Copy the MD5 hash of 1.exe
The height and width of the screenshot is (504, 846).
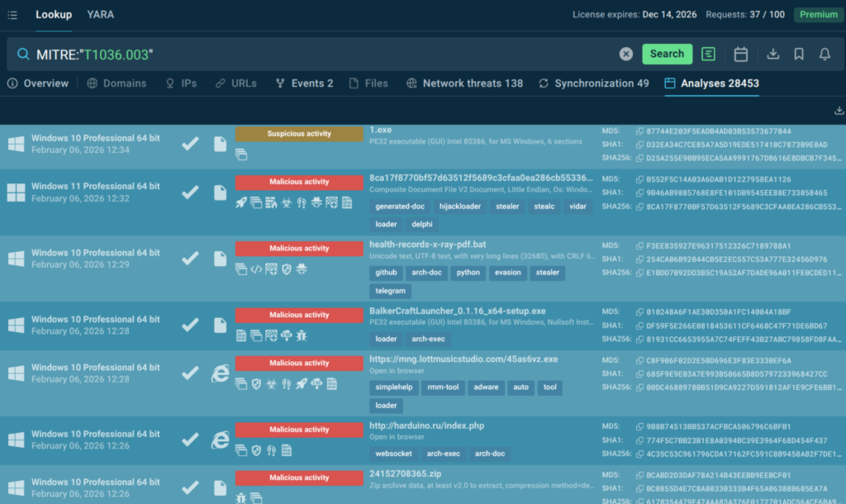[639, 131]
